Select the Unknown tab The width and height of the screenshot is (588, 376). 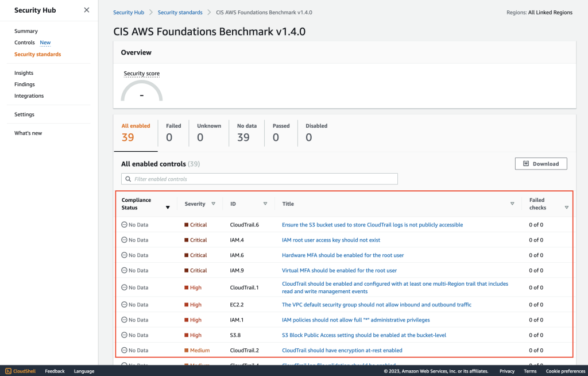click(209, 133)
